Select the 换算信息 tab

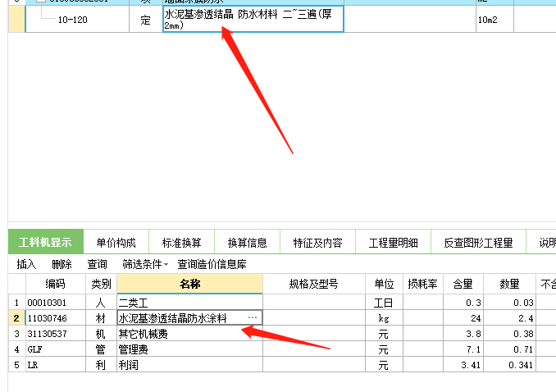247,243
